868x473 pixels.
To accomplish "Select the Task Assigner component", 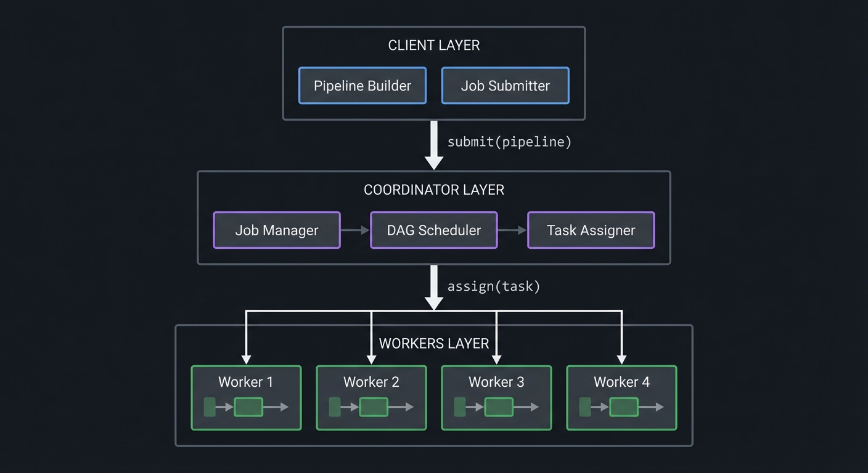I will (590, 230).
